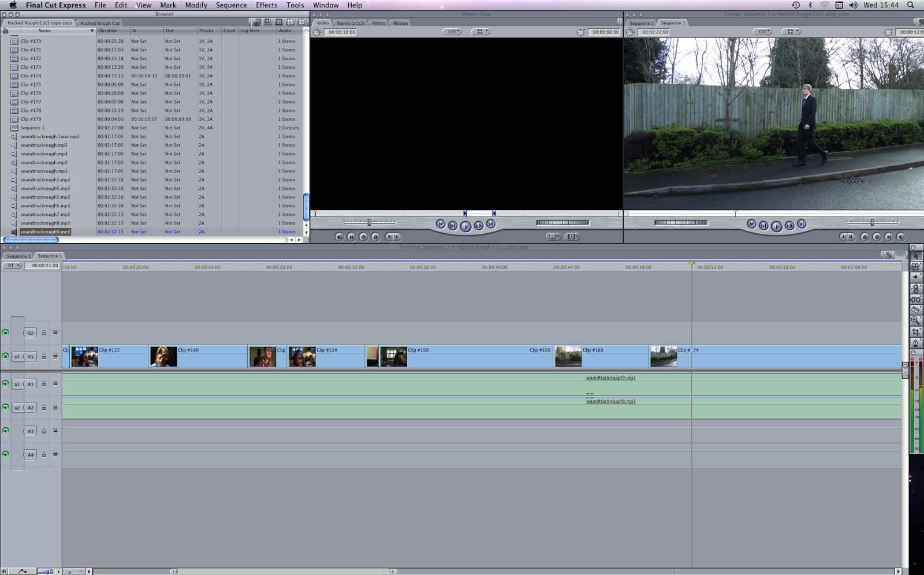Select the Arrow selection tool
This screenshot has width=924, height=575.
[x=916, y=256]
